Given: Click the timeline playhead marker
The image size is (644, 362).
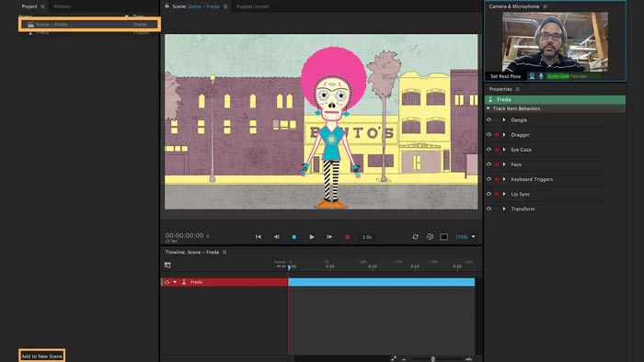Looking at the screenshot, I should (289, 267).
